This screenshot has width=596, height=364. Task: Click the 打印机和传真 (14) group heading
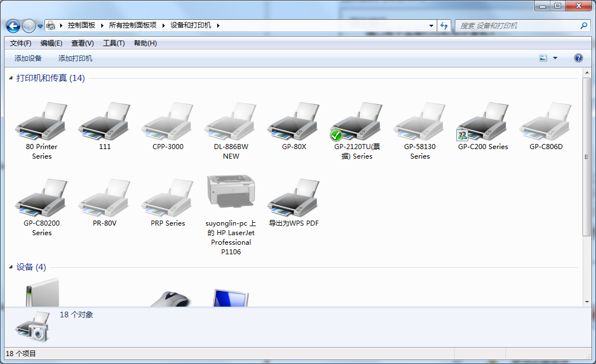tap(51, 78)
